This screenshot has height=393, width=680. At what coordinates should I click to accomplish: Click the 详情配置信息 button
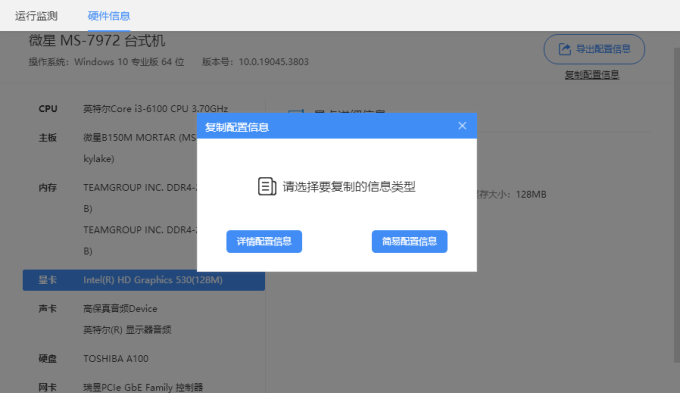pyautogui.click(x=264, y=241)
